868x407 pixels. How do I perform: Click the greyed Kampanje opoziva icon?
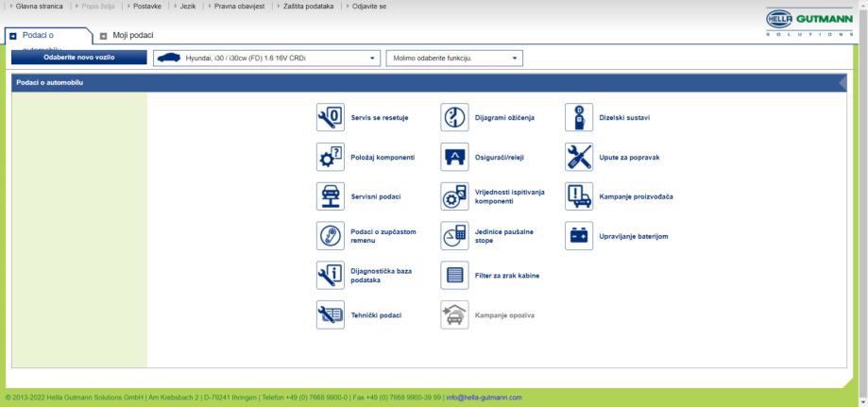tap(454, 314)
